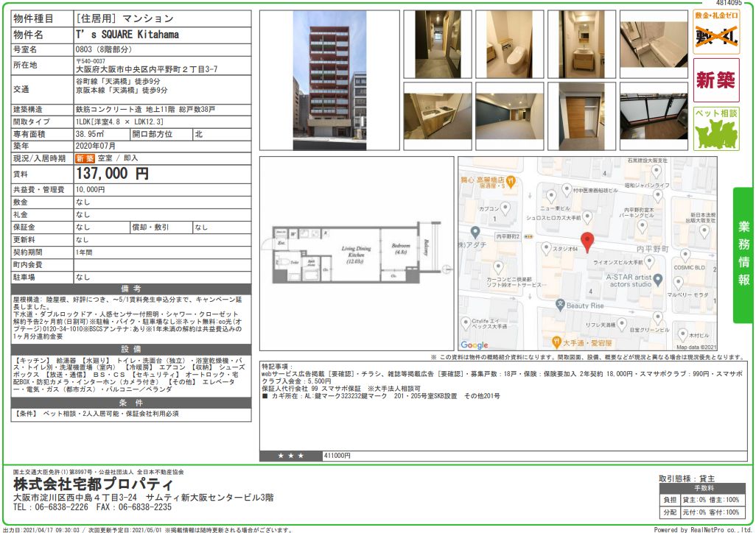Click the orange 新築 tag in 現況 row
This screenshot has height=533, width=756.
click(85, 158)
